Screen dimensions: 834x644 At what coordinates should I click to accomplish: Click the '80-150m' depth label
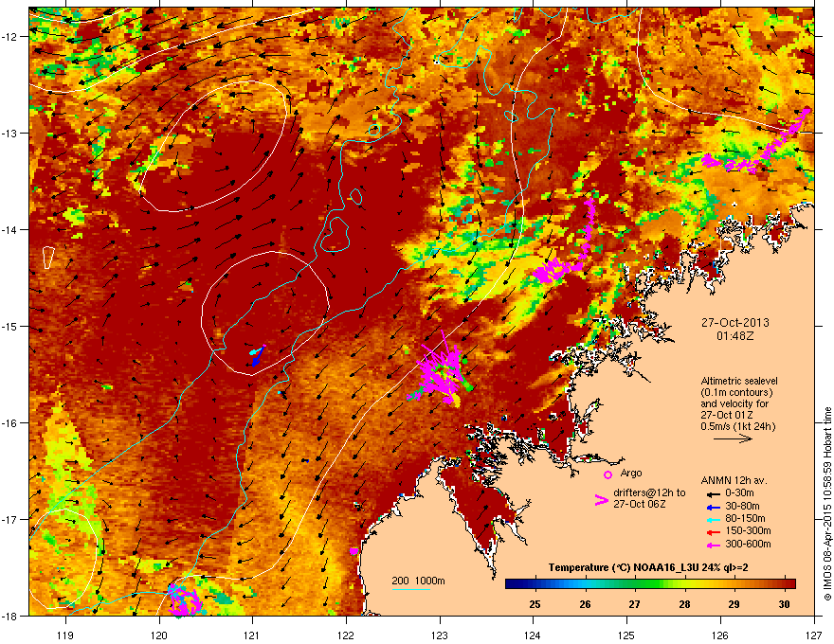tap(745, 518)
